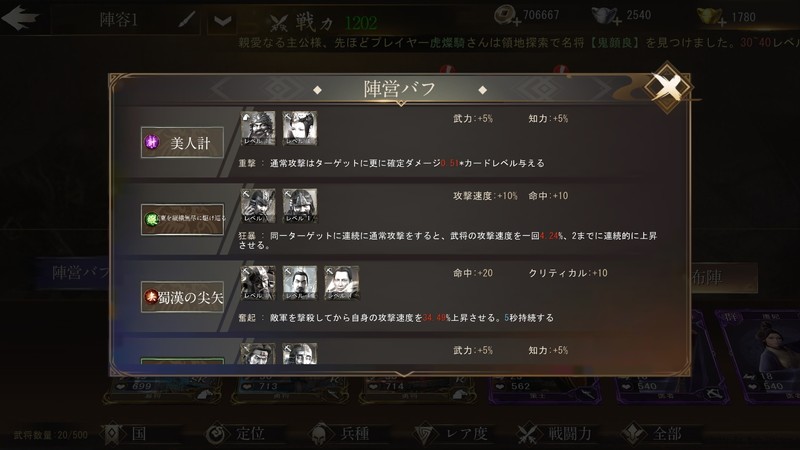Sort generals by 戦闘力
Image resolution: width=800 pixels, height=450 pixels.
555,434
